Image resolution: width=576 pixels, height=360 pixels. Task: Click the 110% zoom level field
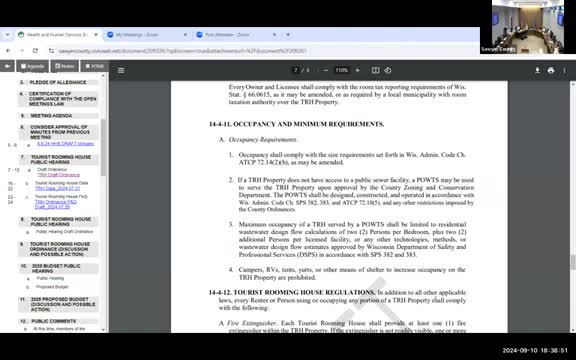tap(341, 70)
